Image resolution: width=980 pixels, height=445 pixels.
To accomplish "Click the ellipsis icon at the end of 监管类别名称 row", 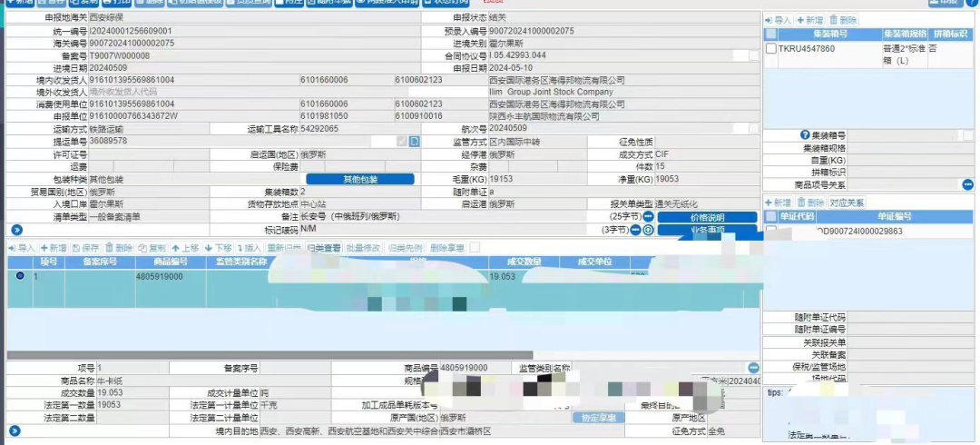I will point(754,368).
